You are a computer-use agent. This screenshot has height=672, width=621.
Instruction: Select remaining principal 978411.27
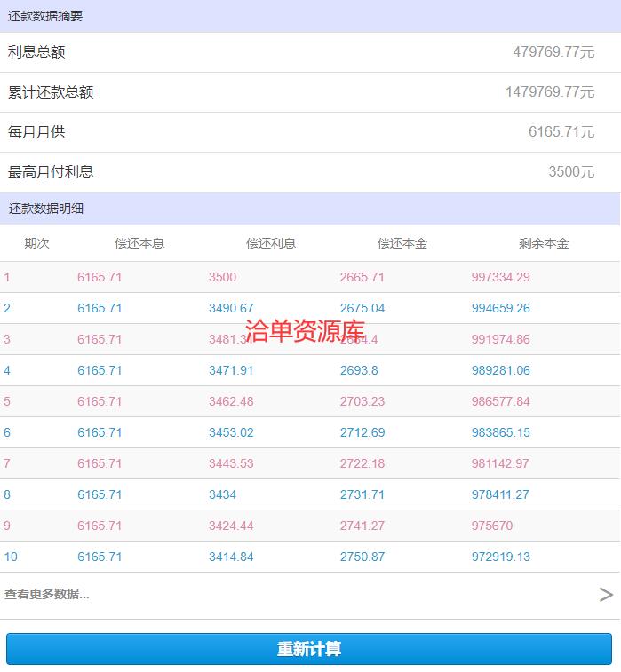[x=500, y=494]
